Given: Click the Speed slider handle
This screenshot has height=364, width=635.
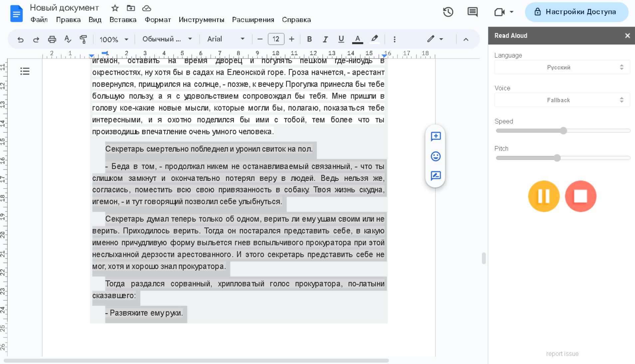Looking at the screenshot, I should coord(563,131).
